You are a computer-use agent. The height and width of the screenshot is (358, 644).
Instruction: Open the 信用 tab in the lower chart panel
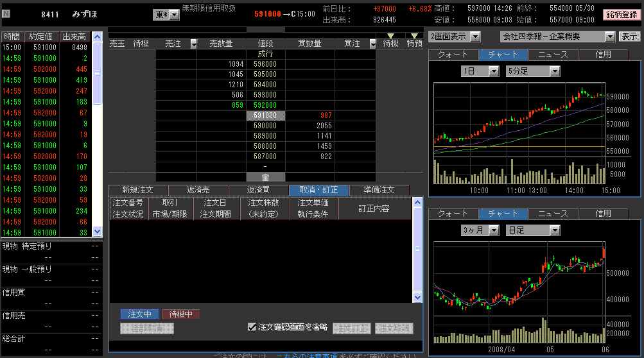coord(604,214)
